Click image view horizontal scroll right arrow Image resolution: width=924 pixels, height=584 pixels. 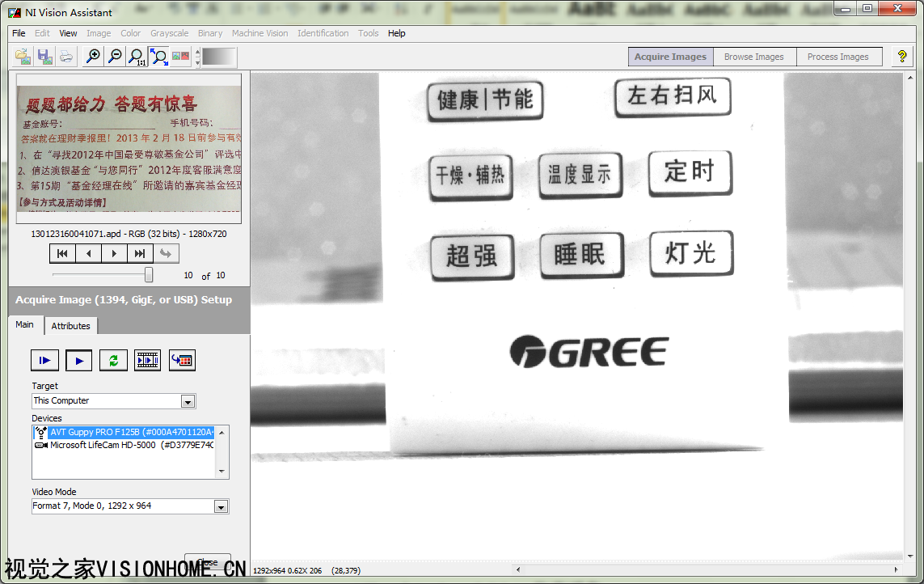896,569
